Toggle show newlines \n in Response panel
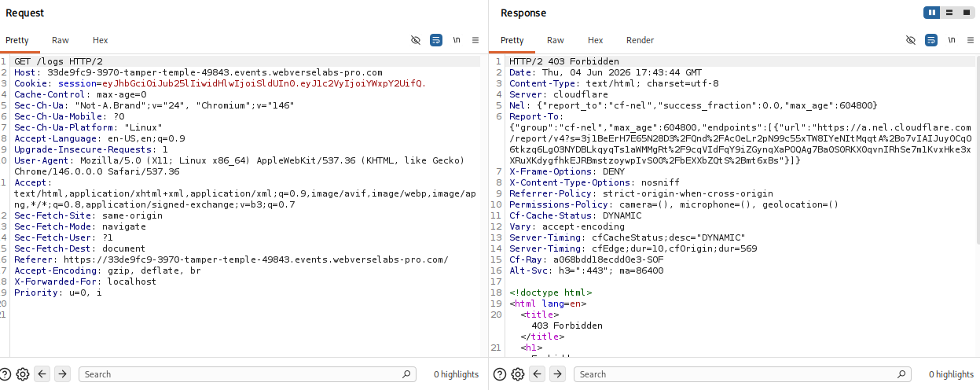 point(952,40)
